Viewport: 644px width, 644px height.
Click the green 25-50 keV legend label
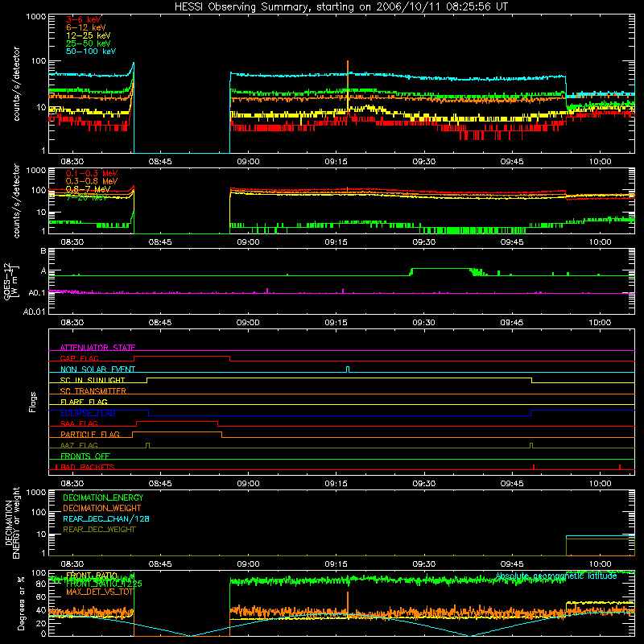click(x=88, y=43)
